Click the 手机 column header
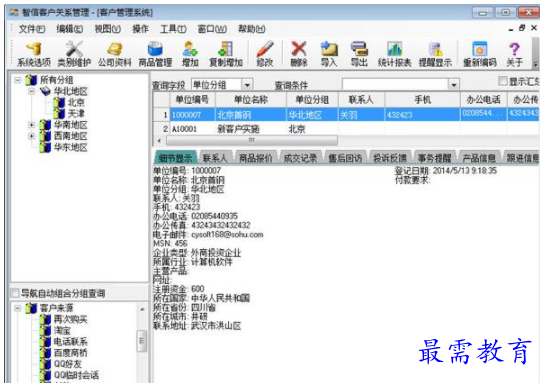The image size is (540, 383). click(x=422, y=100)
